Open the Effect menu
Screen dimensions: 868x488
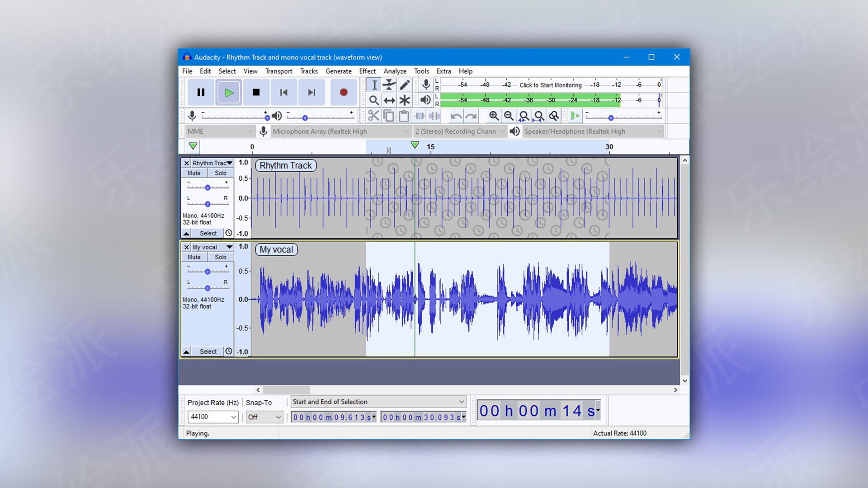(x=367, y=71)
